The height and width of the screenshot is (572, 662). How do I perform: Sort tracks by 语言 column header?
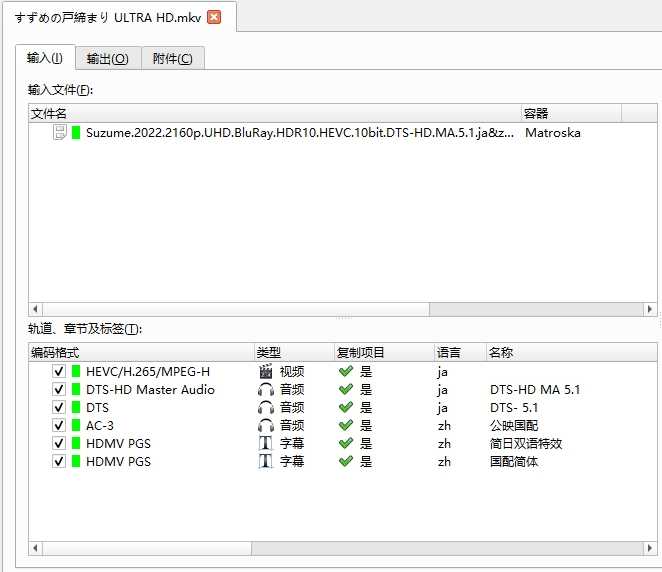point(460,352)
